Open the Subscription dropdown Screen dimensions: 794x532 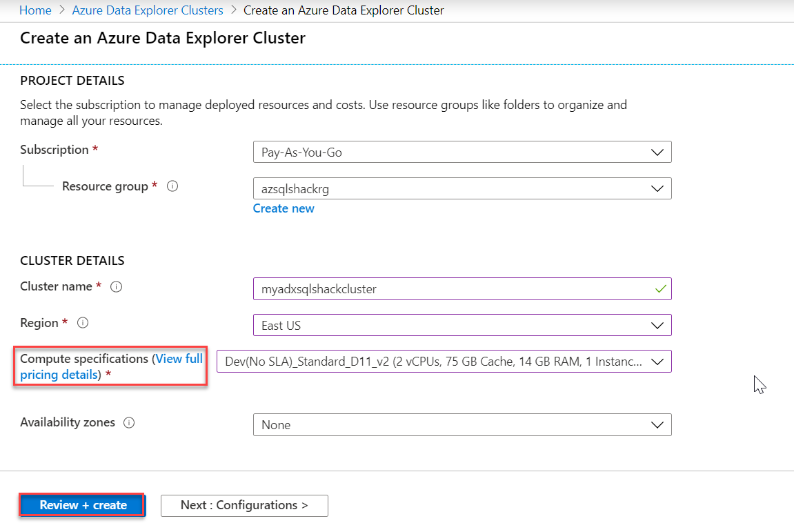[461, 152]
